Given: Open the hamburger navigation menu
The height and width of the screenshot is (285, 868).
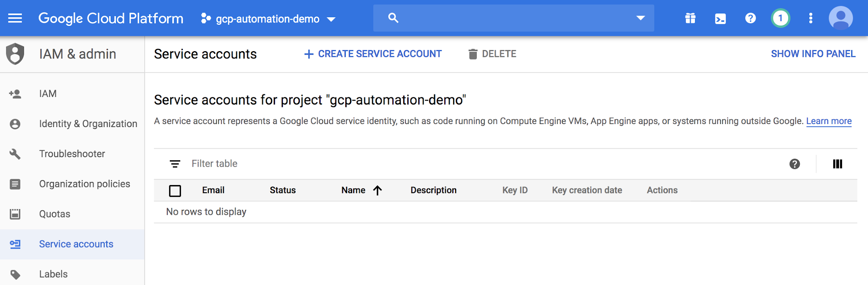Looking at the screenshot, I should click(15, 18).
